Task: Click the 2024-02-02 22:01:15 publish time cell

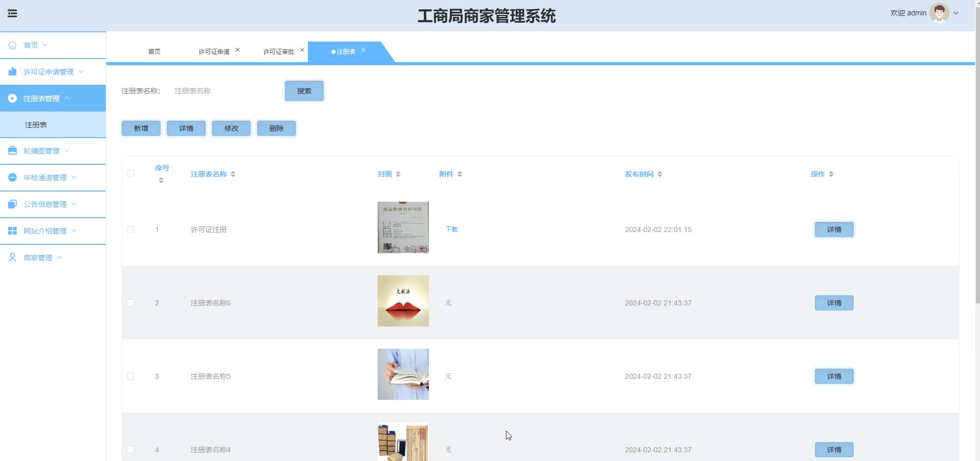Action: point(658,229)
